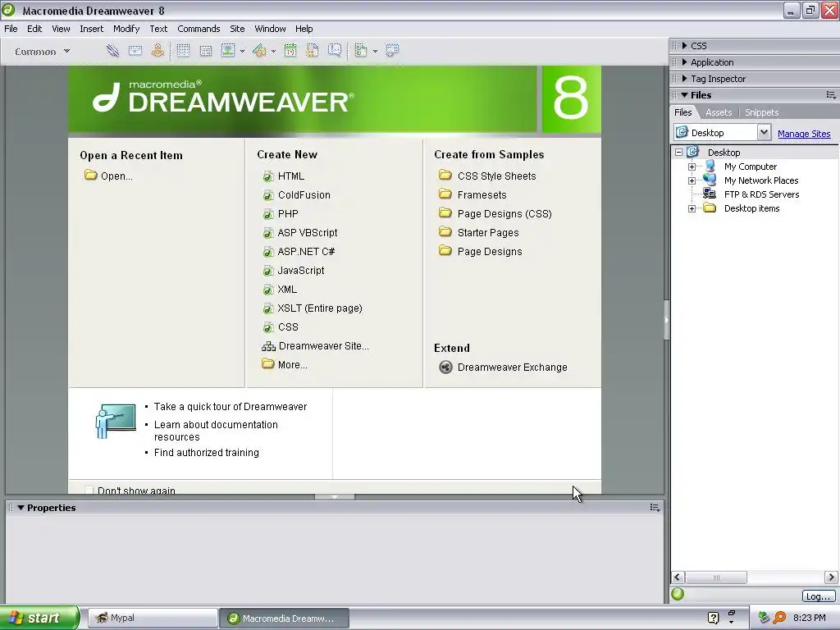
Task: Open the Common category dropdown
Action: point(43,52)
